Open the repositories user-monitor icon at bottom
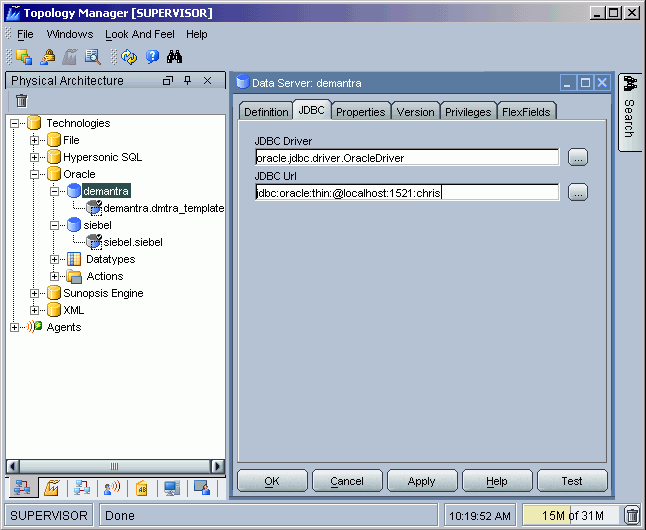The image size is (646, 530). (x=202, y=488)
